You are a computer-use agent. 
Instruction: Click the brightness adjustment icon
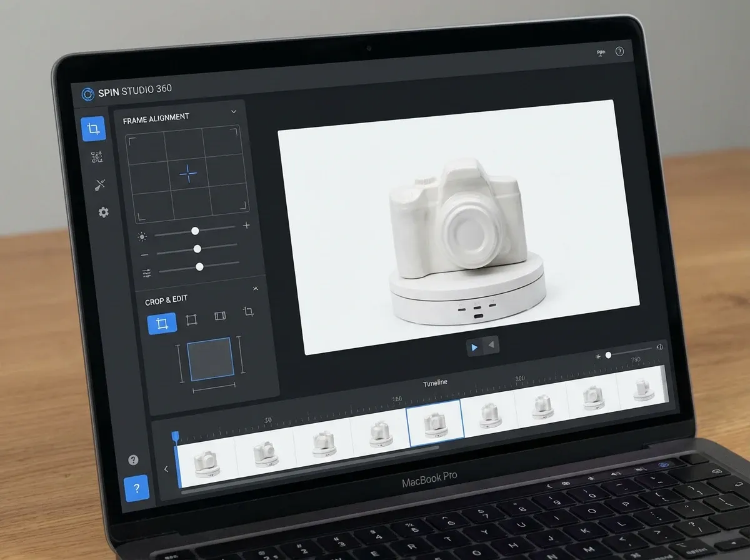[x=142, y=236]
